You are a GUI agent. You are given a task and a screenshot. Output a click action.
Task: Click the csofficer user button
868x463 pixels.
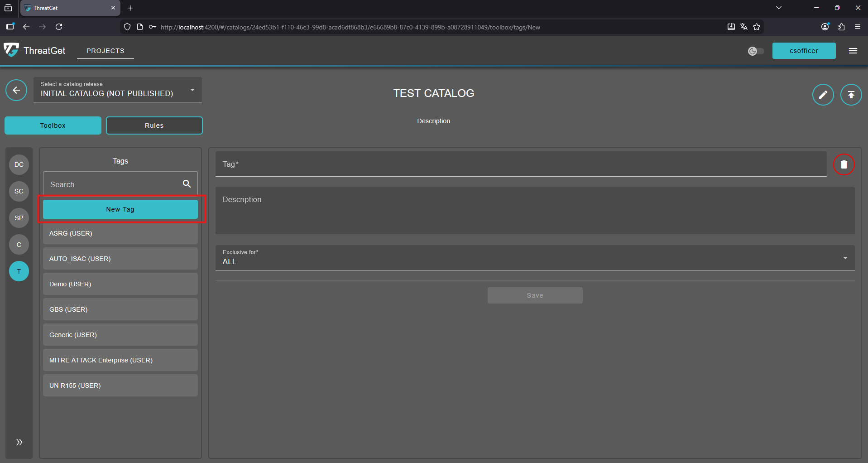click(x=803, y=51)
